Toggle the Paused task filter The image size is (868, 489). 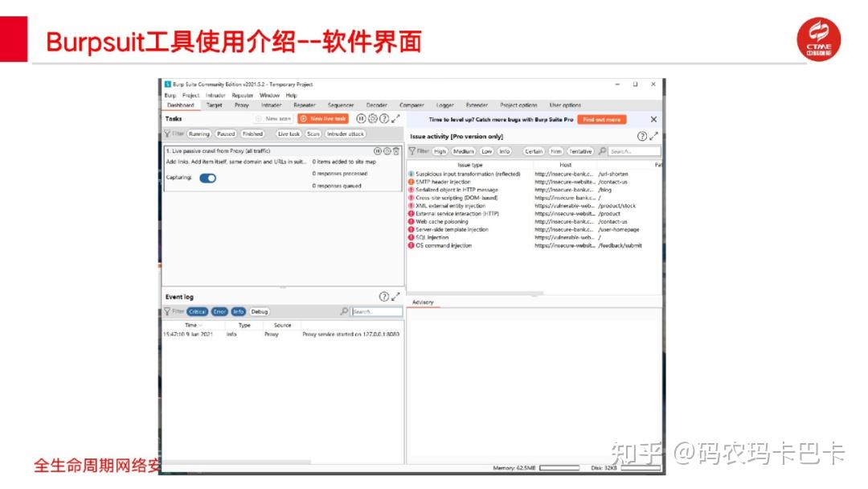click(225, 134)
